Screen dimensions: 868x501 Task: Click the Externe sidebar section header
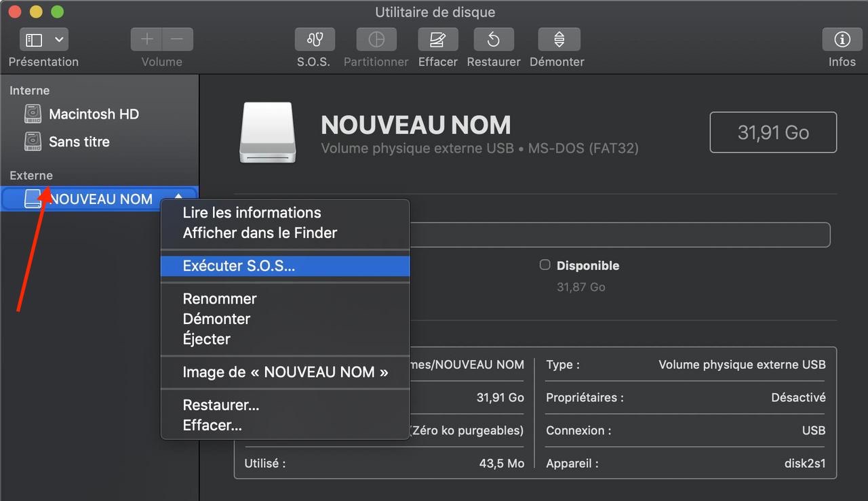click(x=31, y=176)
